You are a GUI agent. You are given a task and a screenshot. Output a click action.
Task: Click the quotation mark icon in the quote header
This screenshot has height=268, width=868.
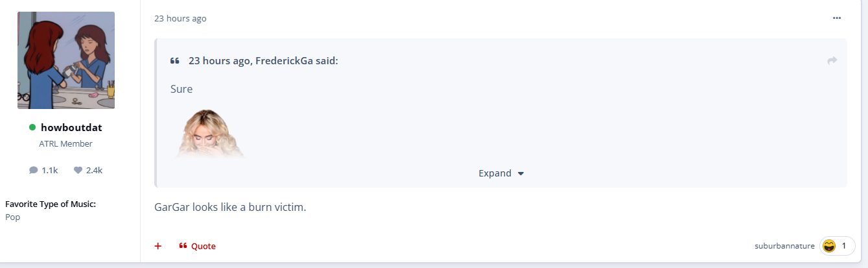click(174, 61)
